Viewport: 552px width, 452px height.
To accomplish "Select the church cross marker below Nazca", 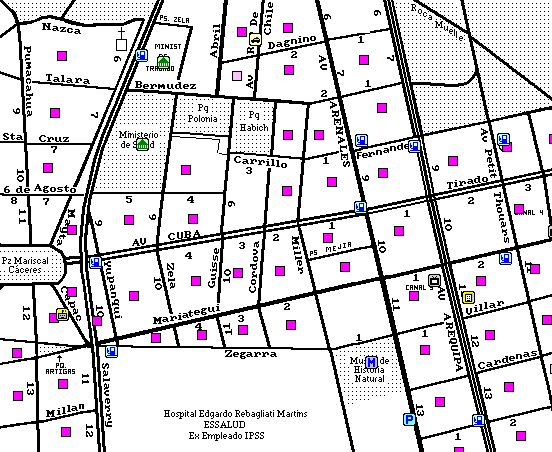I will click(121, 39).
